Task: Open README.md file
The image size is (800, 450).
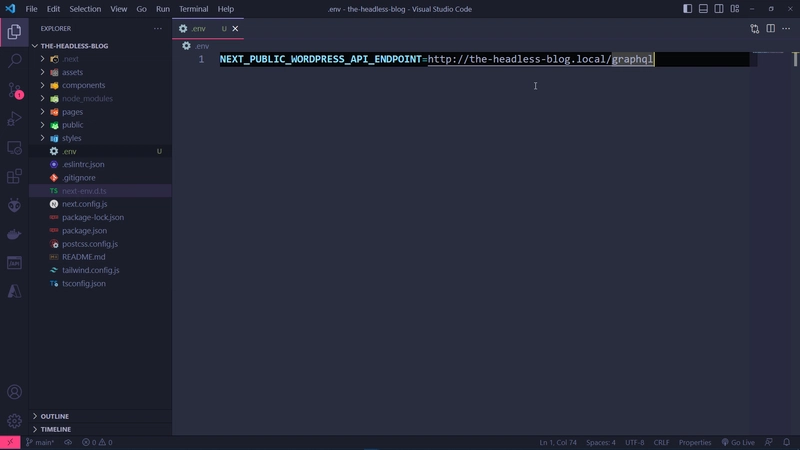Action: (x=100, y=257)
